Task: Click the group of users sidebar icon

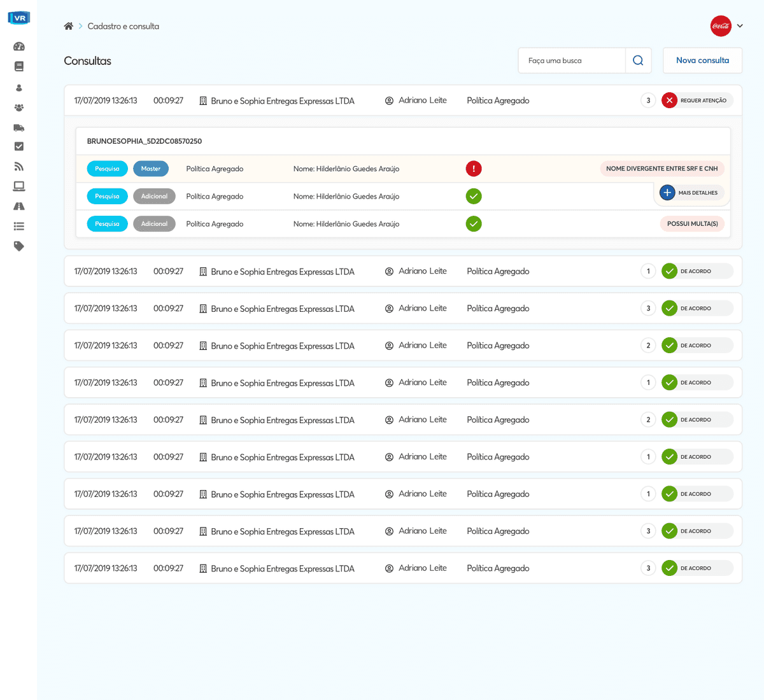Action: (18, 108)
